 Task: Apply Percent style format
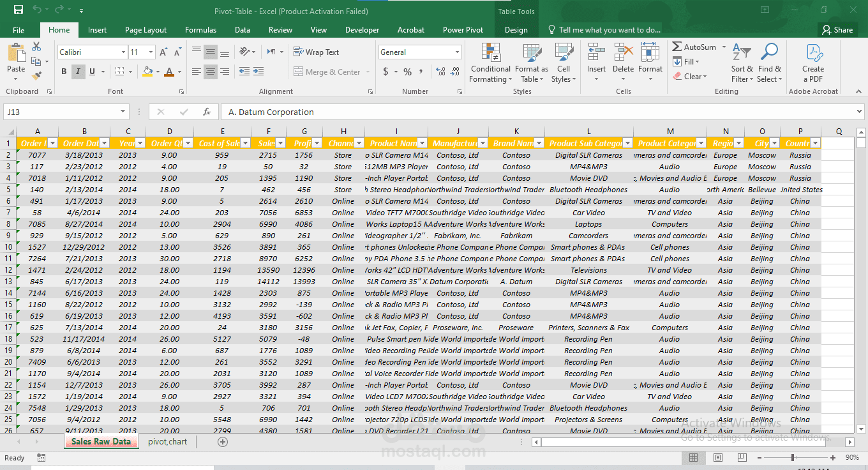(407, 72)
